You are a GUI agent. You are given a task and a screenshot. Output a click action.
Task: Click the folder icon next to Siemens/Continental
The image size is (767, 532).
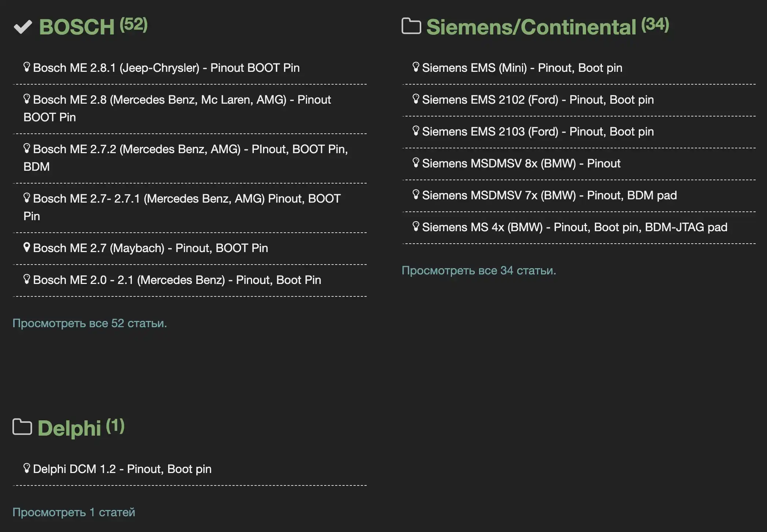(x=411, y=26)
